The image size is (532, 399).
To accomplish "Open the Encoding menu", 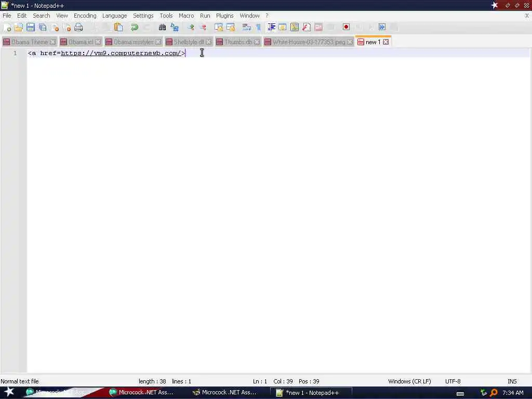I will point(85,16).
